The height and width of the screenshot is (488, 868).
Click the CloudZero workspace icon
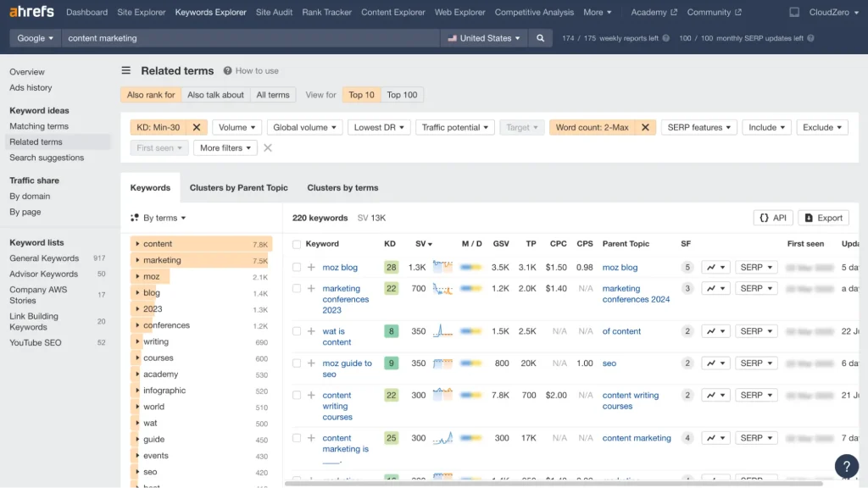click(793, 12)
